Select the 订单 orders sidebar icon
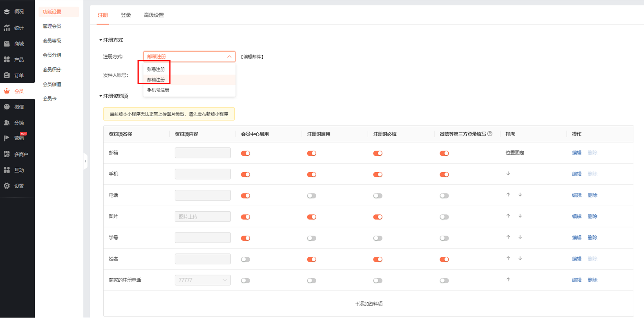The width and height of the screenshot is (644, 318). click(x=7, y=75)
